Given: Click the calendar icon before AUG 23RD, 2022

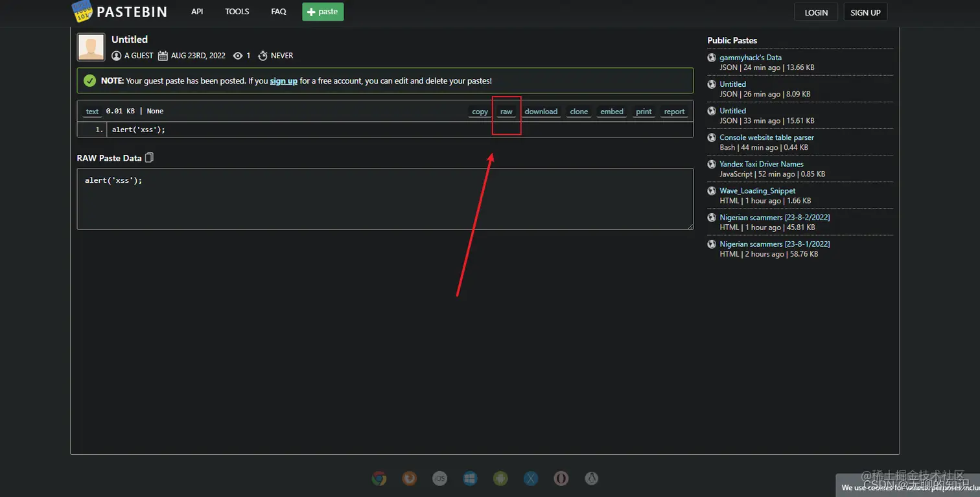Looking at the screenshot, I should point(163,56).
